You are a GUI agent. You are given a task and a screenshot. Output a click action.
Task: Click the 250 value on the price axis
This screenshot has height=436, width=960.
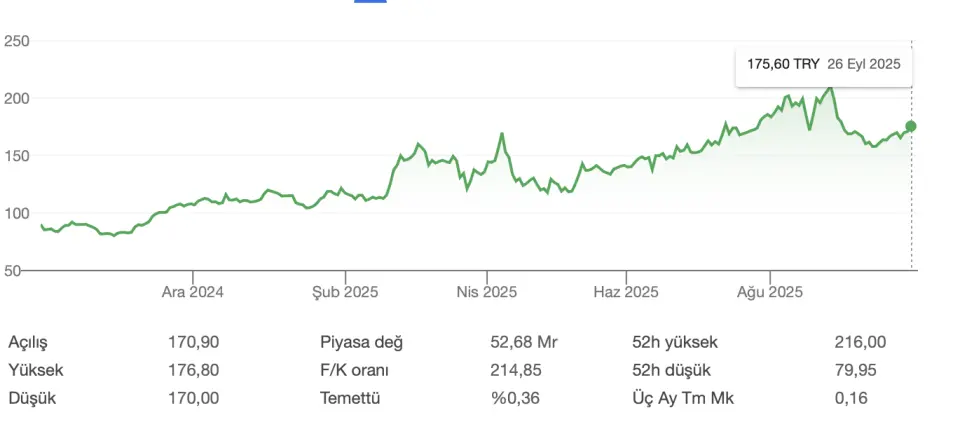coord(17,41)
